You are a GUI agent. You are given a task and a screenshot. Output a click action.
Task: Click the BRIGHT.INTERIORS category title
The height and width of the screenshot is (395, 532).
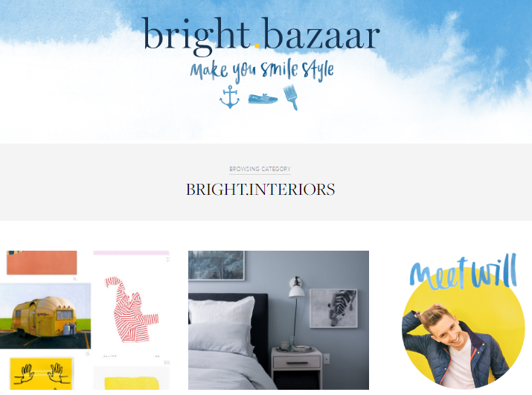[260, 190]
